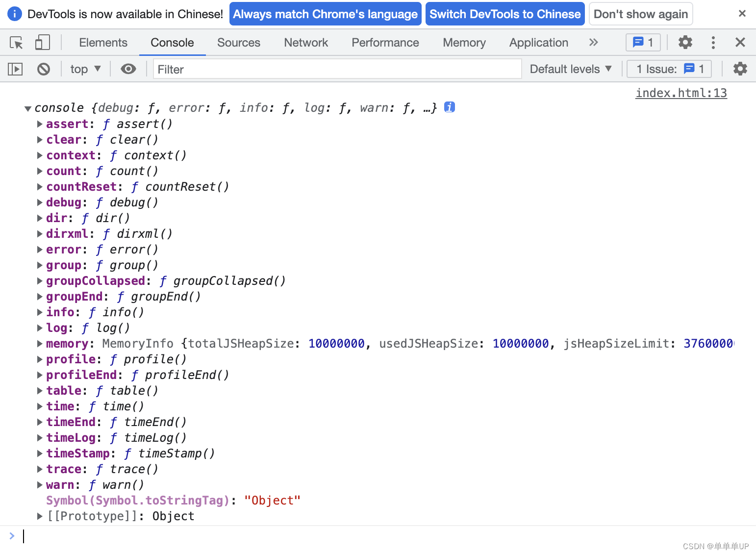Viewport: 756px width, 555px height.
Task: Expand the assert function entry
Action: click(40, 124)
